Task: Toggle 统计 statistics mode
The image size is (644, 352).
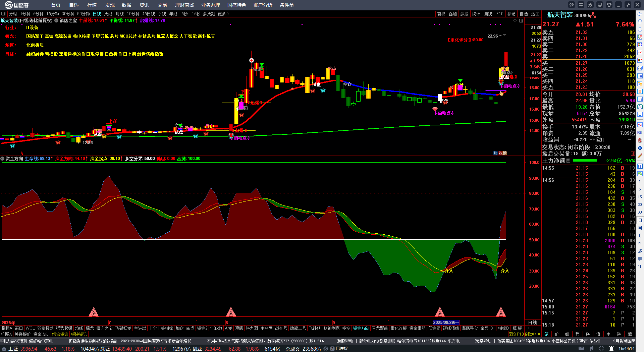Action: click(476, 14)
